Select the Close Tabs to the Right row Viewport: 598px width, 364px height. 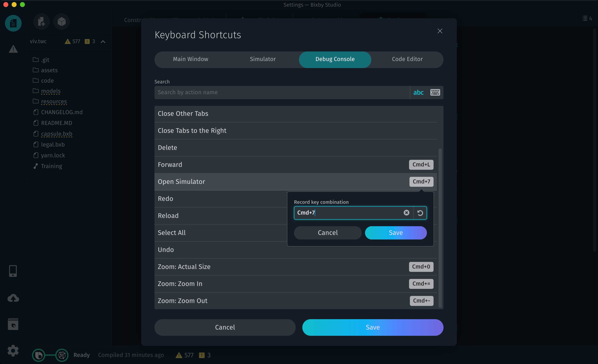point(296,131)
